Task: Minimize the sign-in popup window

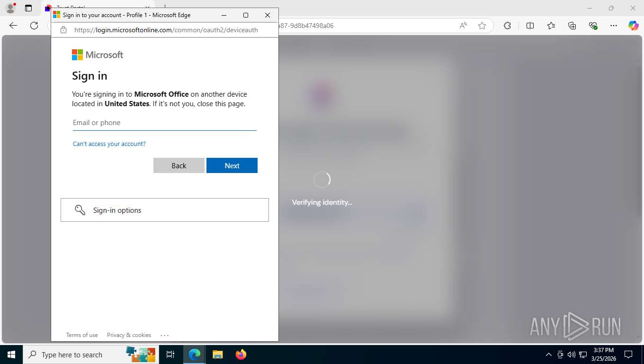Action: pos(224,15)
